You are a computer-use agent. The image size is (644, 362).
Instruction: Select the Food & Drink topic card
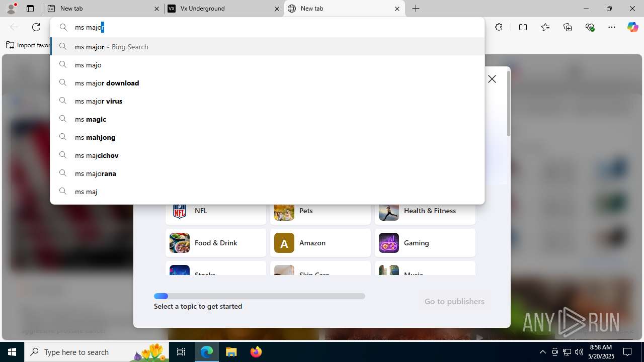(x=216, y=243)
